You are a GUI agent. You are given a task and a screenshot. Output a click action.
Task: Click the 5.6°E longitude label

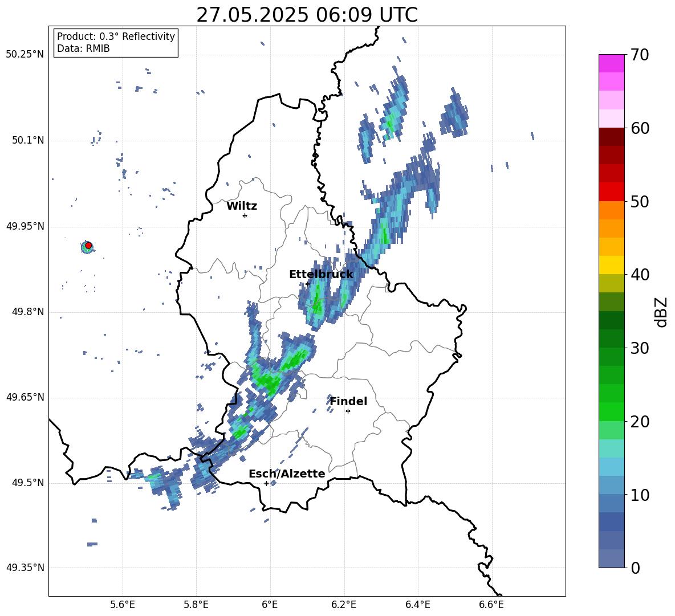coord(123,605)
